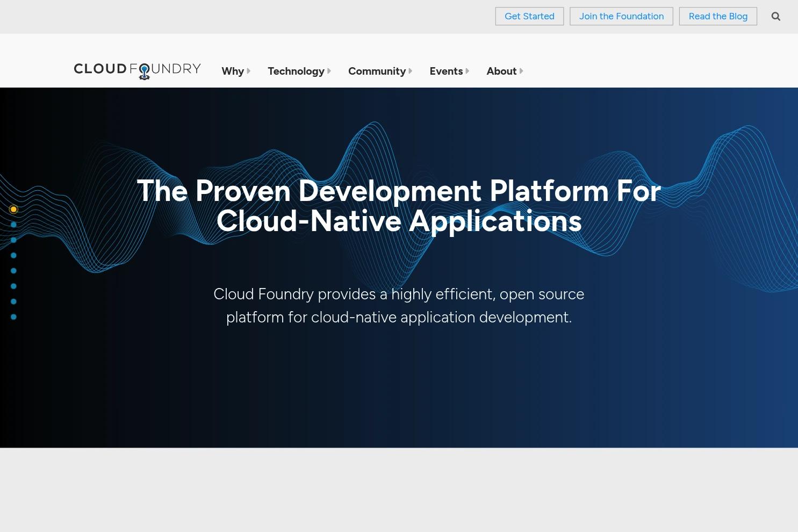Click the hero headline 'The Proven Development Platform'
Viewport: 798px width, 532px height.
click(x=399, y=206)
